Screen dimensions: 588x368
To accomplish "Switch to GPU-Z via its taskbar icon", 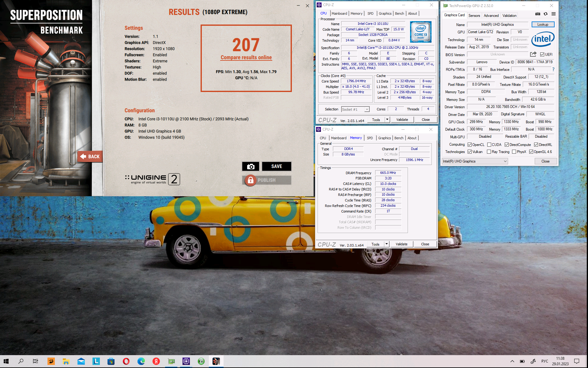I will (171, 361).
